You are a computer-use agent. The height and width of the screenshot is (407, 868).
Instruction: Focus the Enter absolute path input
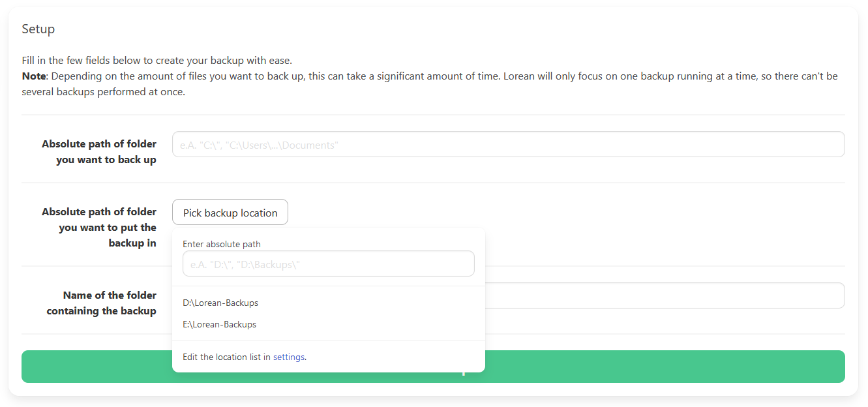pyautogui.click(x=328, y=264)
